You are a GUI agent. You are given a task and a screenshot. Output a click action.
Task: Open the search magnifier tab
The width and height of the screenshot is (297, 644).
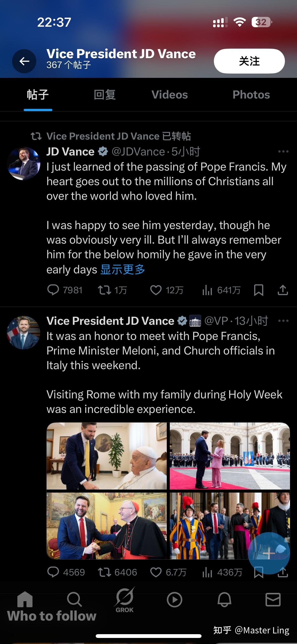[74, 599]
